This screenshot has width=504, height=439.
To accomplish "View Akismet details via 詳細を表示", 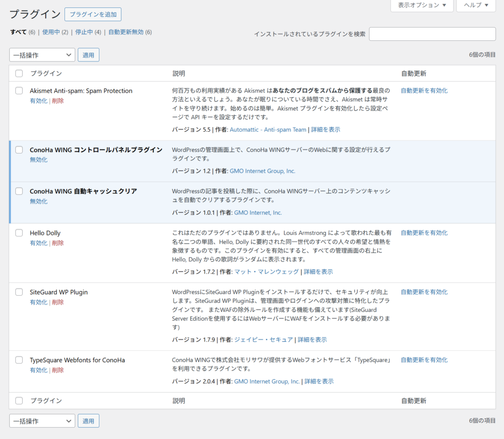I will 326,130.
